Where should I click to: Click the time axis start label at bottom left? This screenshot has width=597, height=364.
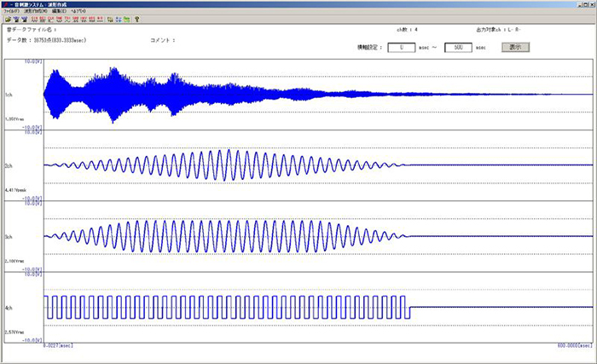point(58,345)
